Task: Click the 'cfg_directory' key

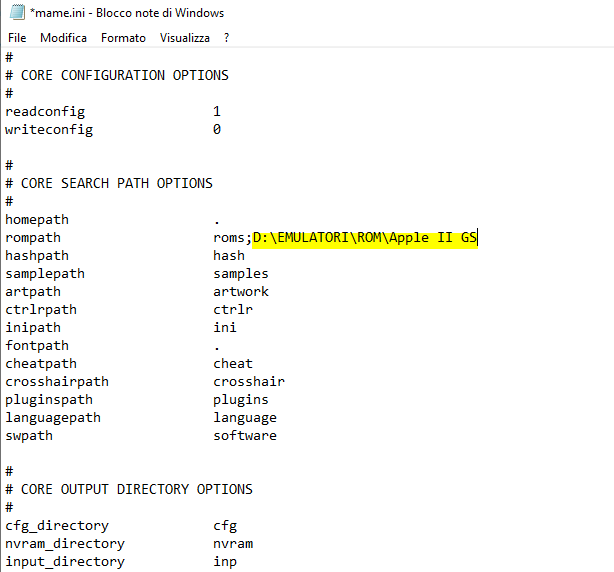Action: pyautogui.click(x=57, y=526)
